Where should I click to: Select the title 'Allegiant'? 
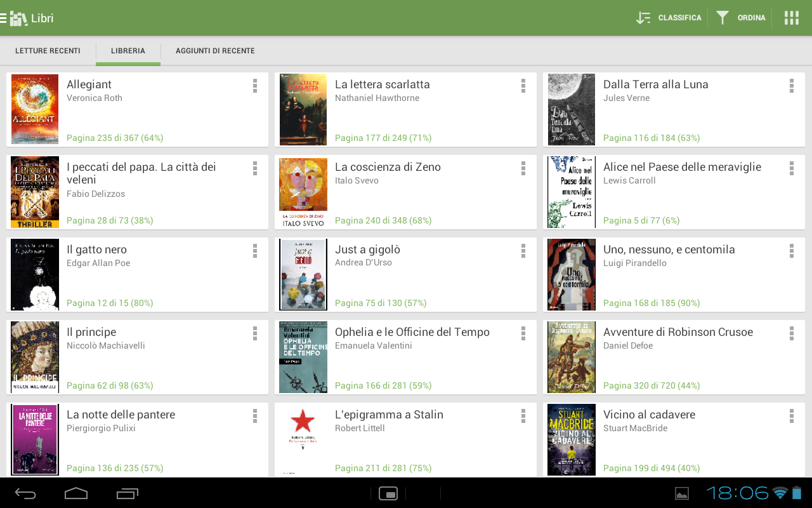pyautogui.click(x=89, y=84)
